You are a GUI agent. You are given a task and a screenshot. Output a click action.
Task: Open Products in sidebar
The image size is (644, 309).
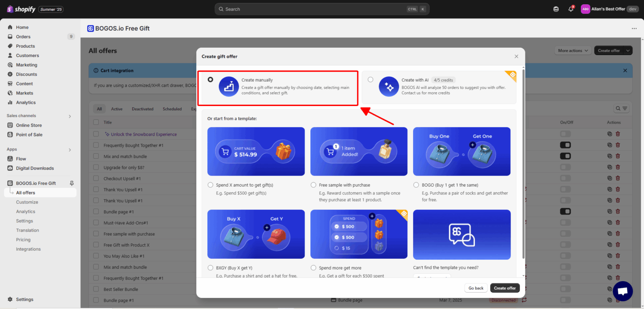[x=25, y=46]
